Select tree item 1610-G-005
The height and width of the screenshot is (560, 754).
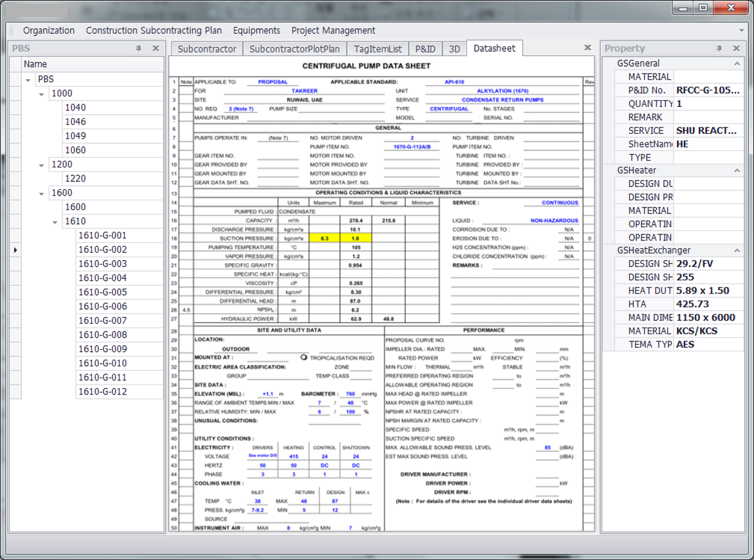pyautogui.click(x=102, y=292)
